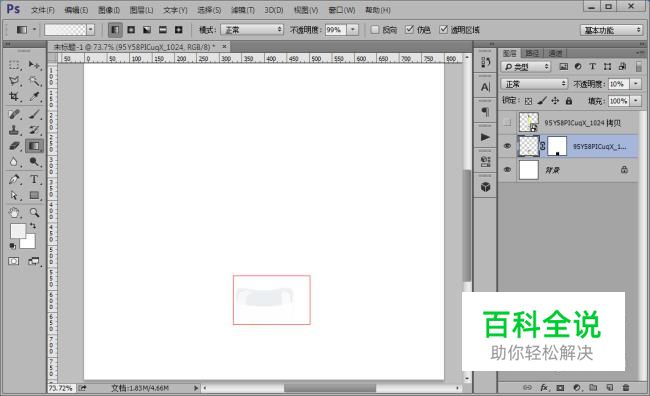Image resolution: width=650 pixels, height=396 pixels.
Task: Select the Rectangular Marquee tool
Action: (14, 65)
